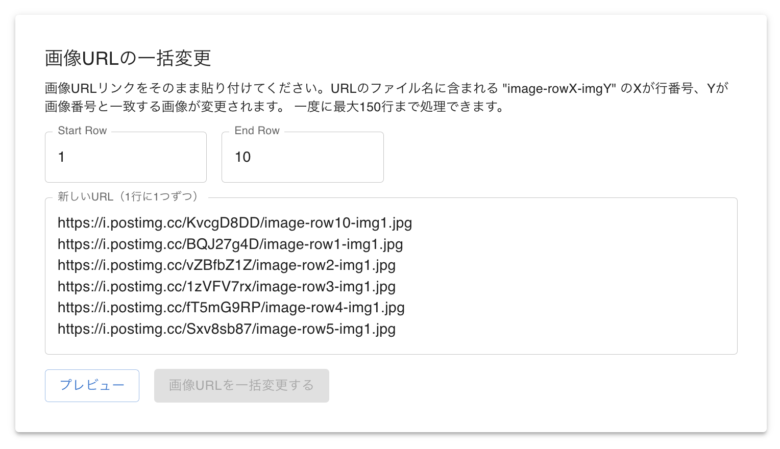This screenshot has height=449, width=780.
Task: Click the image-row10-img1.jpg URL line
Action: [x=234, y=223]
